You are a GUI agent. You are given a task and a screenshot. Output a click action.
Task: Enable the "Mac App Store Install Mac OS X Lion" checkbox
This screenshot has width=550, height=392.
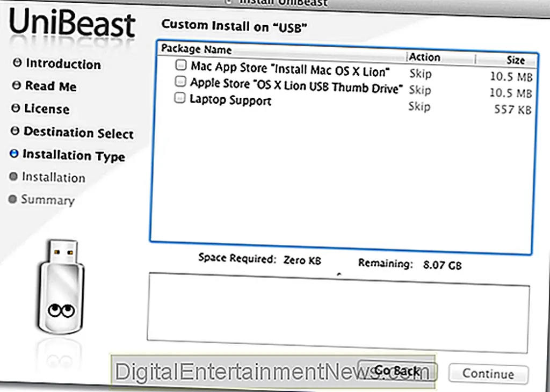(180, 65)
